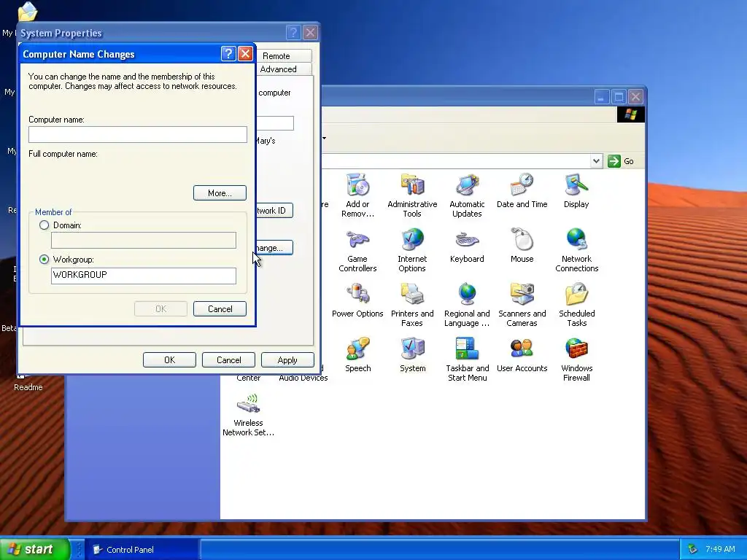Image resolution: width=747 pixels, height=560 pixels.
Task: Open Display settings icon
Action: click(576, 190)
